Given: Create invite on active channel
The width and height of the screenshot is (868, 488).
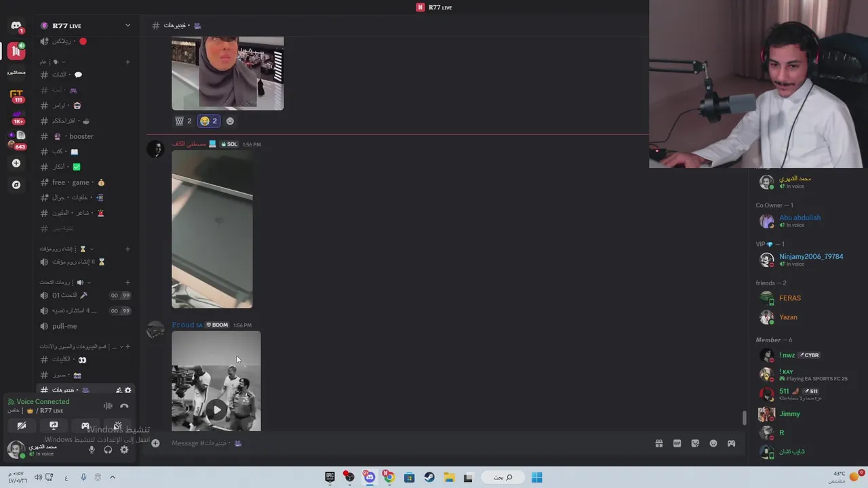Looking at the screenshot, I should (119, 390).
